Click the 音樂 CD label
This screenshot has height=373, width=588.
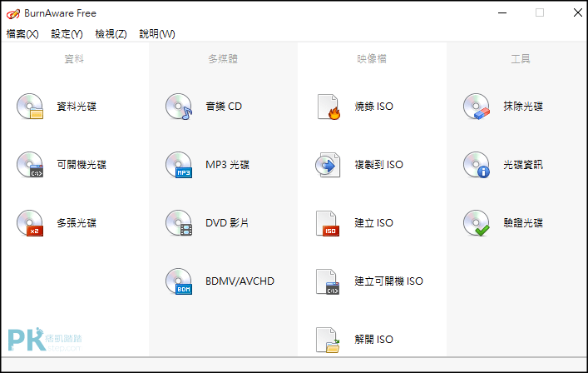tap(224, 107)
